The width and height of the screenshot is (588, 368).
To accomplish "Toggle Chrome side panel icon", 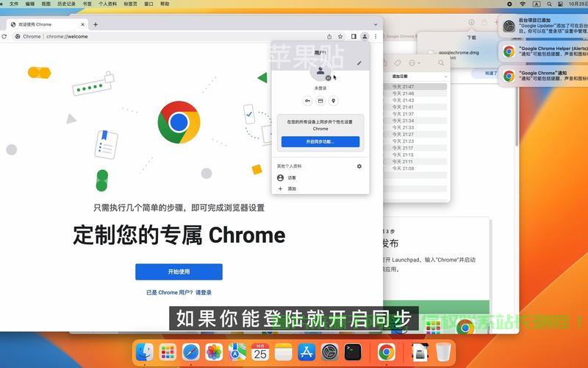I will coord(354,36).
